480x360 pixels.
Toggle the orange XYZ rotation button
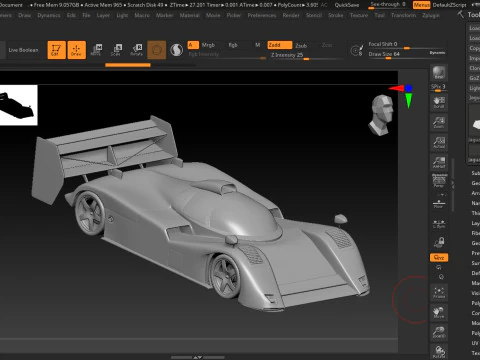[439, 258]
